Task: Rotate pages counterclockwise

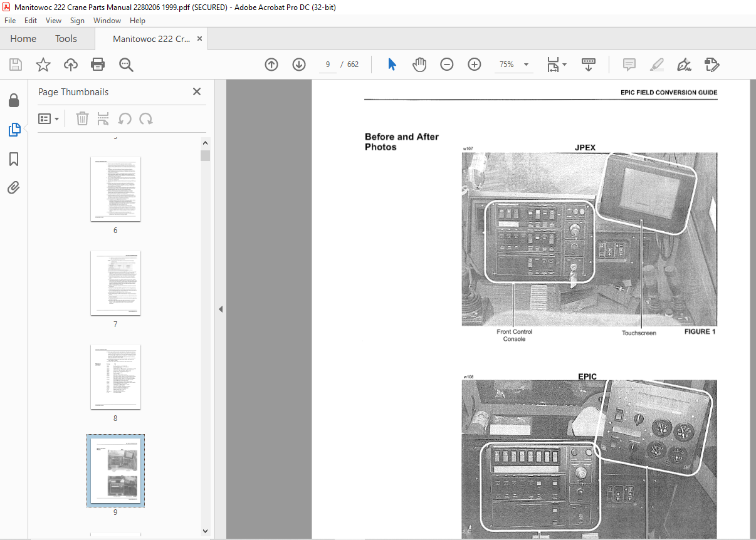Action: click(x=125, y=119)
